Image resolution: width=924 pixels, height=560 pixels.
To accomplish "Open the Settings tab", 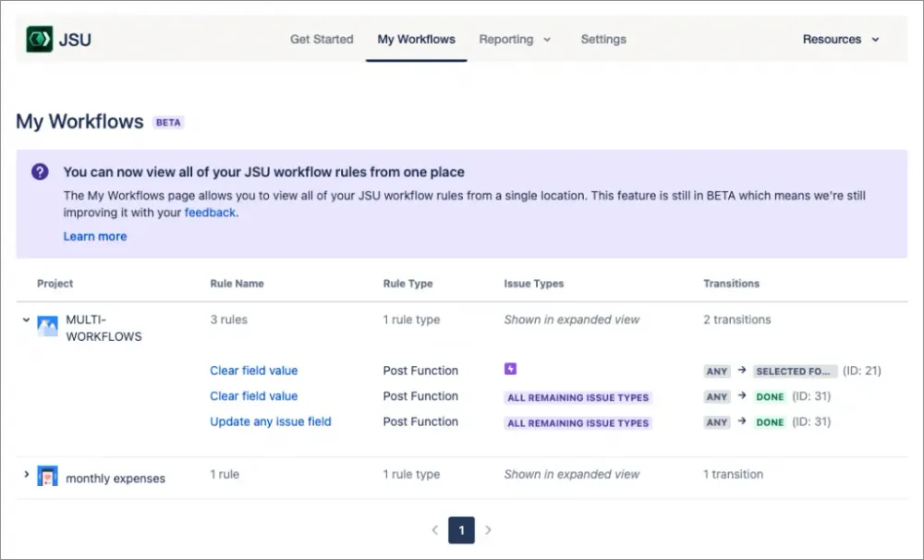I will (x=603, y=40).
